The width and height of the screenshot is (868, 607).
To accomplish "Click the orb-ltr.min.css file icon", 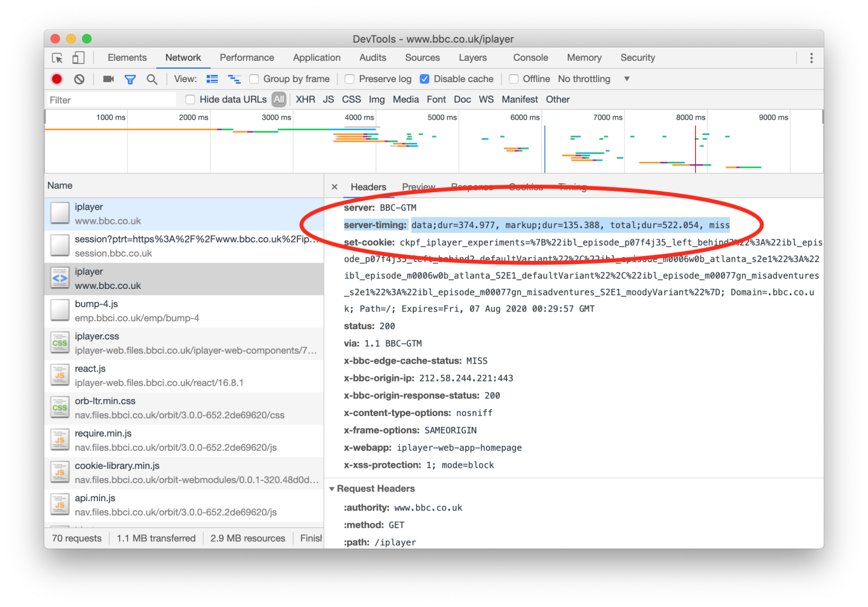I will tap(60, 408).
